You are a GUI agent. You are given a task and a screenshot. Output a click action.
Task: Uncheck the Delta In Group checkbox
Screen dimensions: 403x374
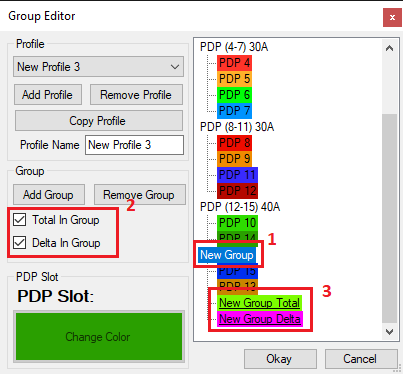pyautogui.click(x=20, y=243)
